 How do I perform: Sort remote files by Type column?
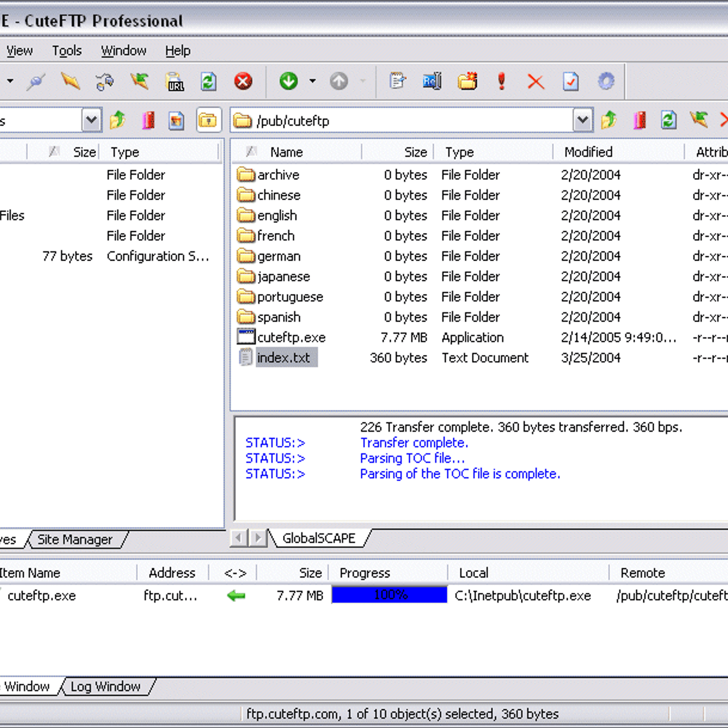(x=493, y=152)
